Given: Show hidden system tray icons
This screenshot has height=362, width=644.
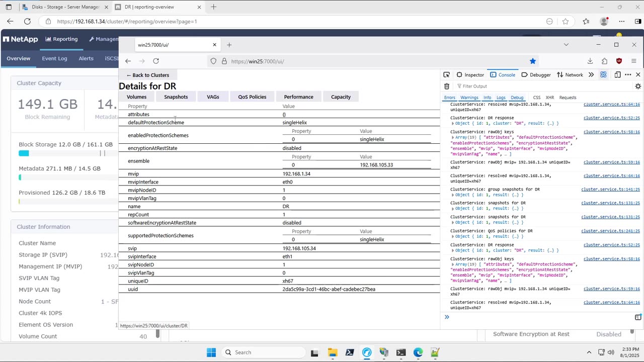Looking at the screenshot, I should (x=589, y=352).
